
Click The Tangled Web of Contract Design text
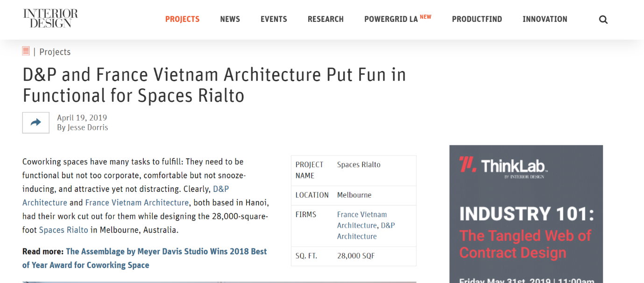tap(525, 244)
